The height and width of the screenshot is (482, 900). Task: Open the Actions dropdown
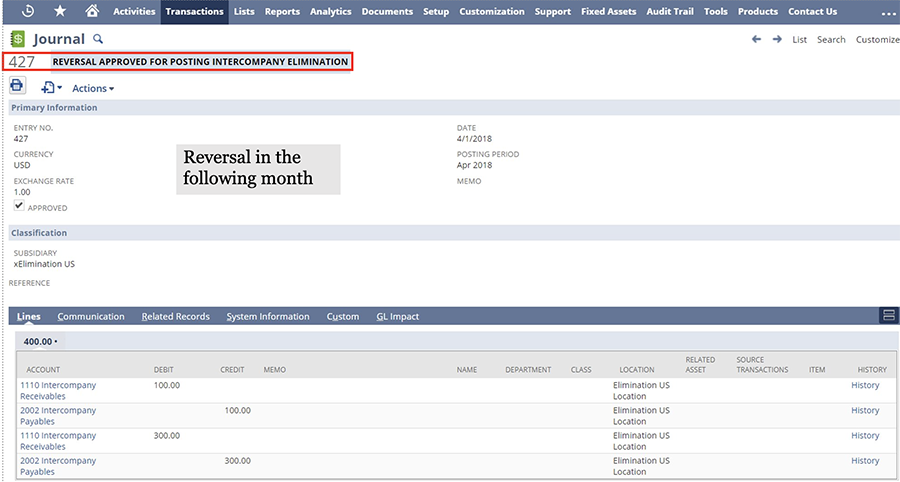coord(93,89)
